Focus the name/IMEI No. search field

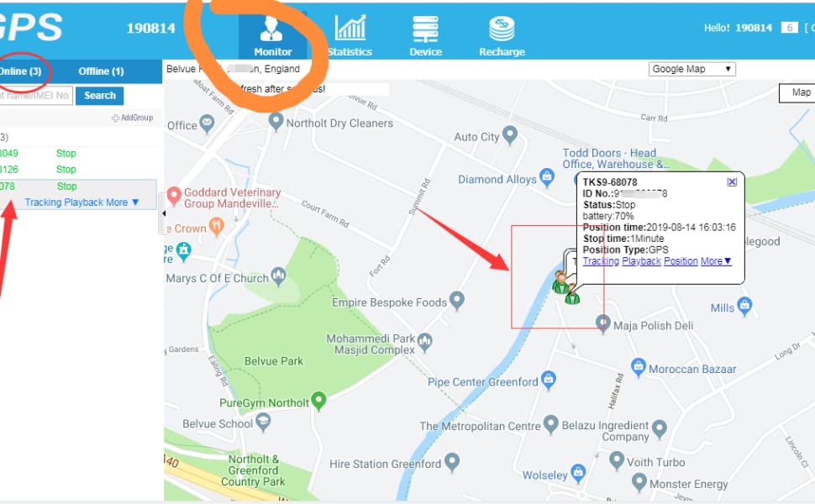click(35, 96)
